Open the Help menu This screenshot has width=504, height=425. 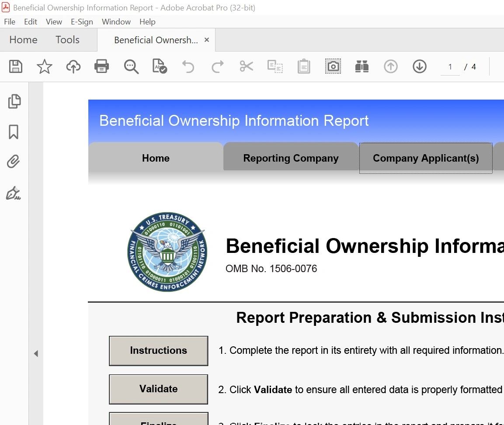click(147, 21)
